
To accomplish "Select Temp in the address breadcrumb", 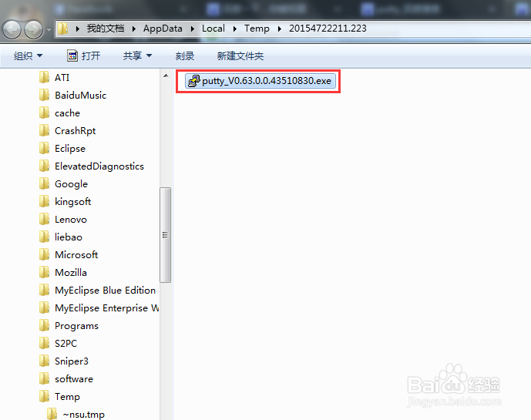I will (257, 29).
